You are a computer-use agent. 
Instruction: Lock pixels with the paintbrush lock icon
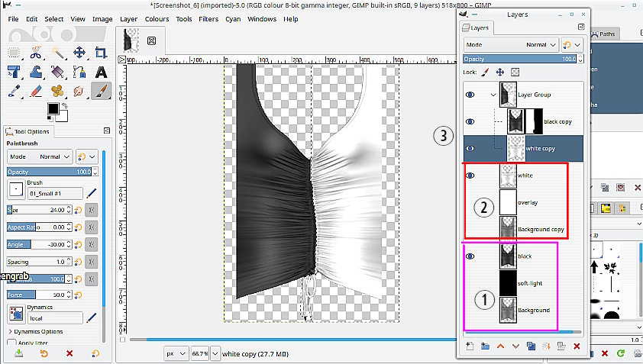tap(484, 72)
